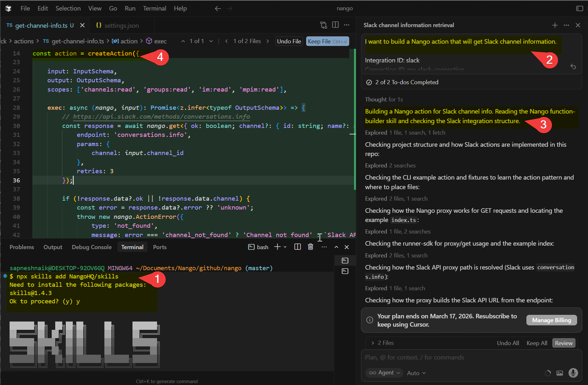Click the Review button
The width and height of the screenshot is (588, 385).
coord(564,343)
